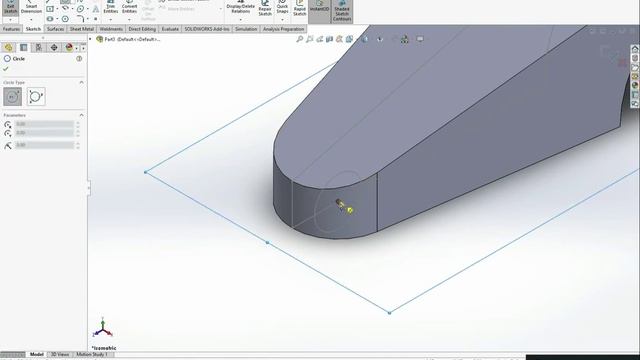Screen dimensions: 640x360
Task: Open Display/Delete Relations tool
Action: pyautogui.click(x=240, y=8)
